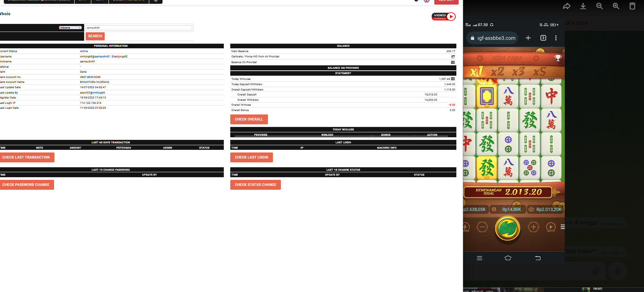Viewport: 644px width, 292px height.
Task: Click the CHECK OVERALL button
Action: [x=249, y=119]
